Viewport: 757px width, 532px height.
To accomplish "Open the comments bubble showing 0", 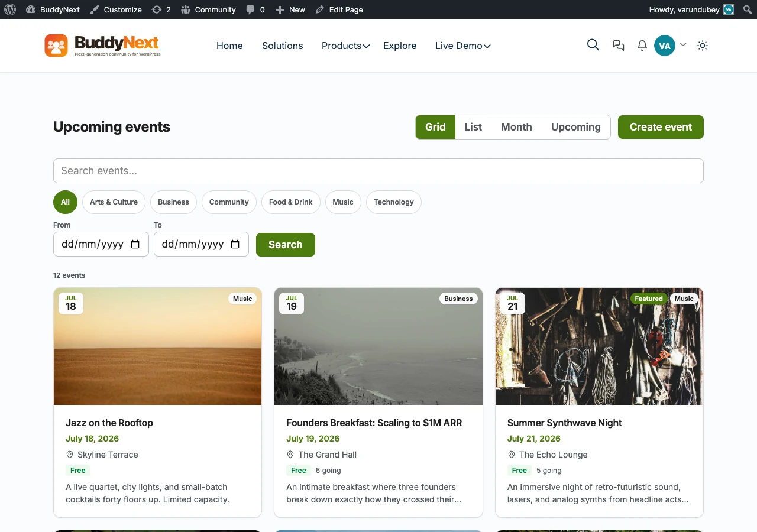I will 255,9.
